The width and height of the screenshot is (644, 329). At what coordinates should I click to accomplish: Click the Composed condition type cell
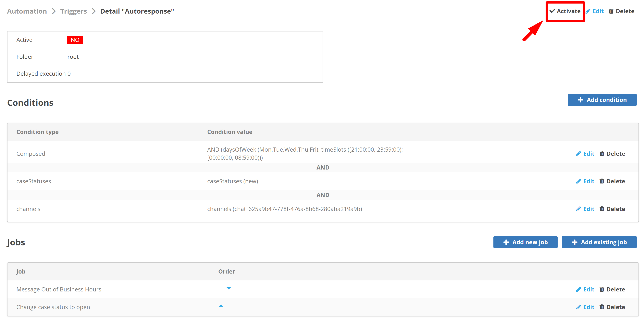tap(31, 154)
